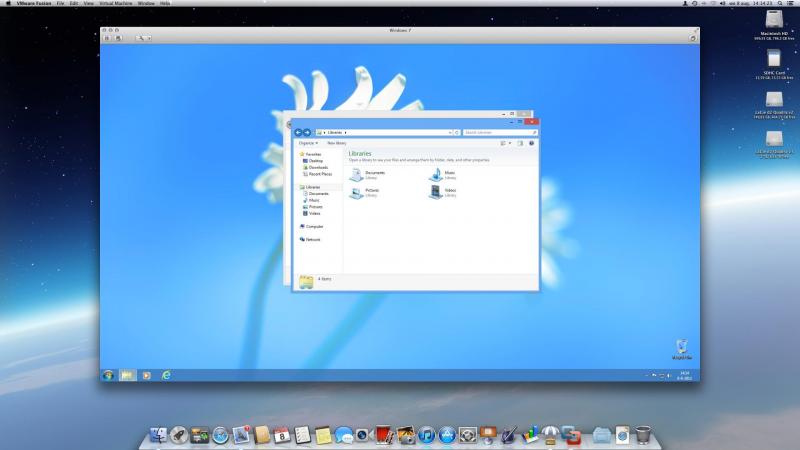Screen dimensions: 800x450
Task: Open the Recycle Bin on Windows desktop
Action: coord(682,349)
